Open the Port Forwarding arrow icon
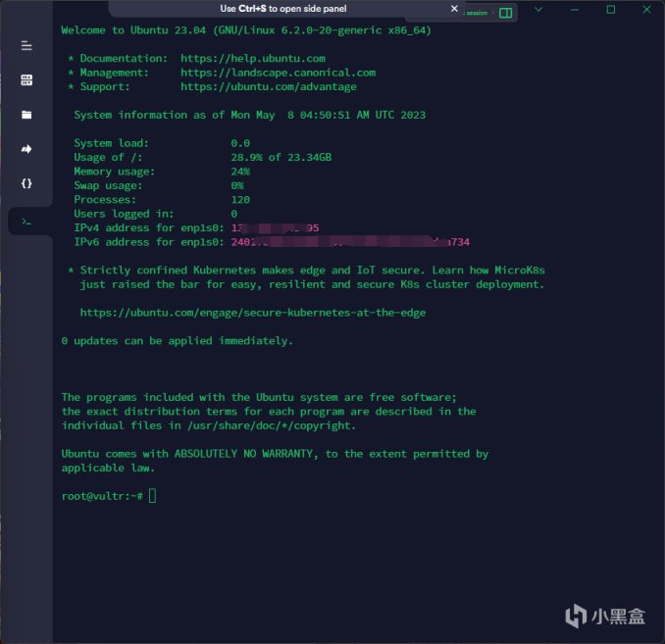Image resolution: width=665 pixels, height=644 pixels. click(x=26, y=149)
